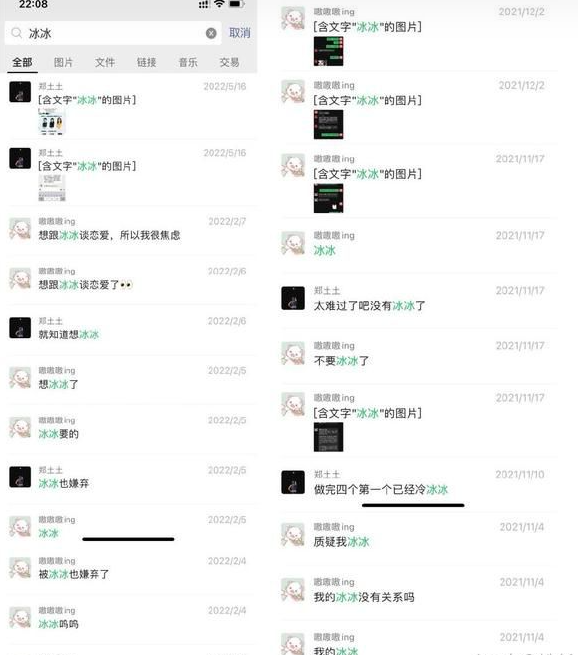Image resolution: width=578 pixels, height=655 pixels.
Task: Open the 交易 tab
Action: tap(229, 63)
